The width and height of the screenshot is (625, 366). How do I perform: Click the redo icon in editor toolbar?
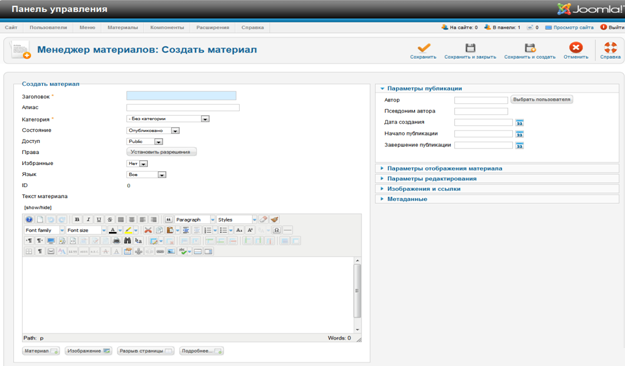pyautogui.click(x=62, y=220)
